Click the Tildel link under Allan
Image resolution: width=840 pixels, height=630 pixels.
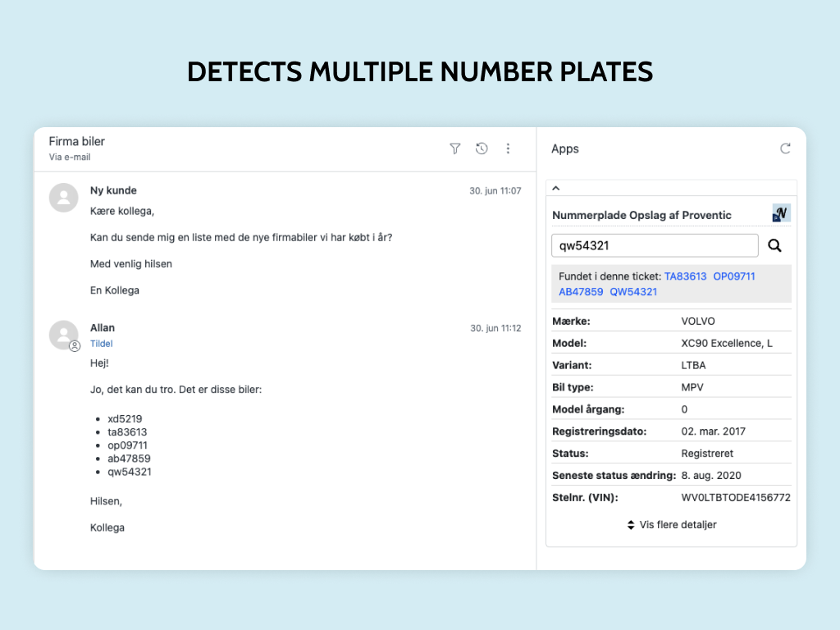[101, 344]
